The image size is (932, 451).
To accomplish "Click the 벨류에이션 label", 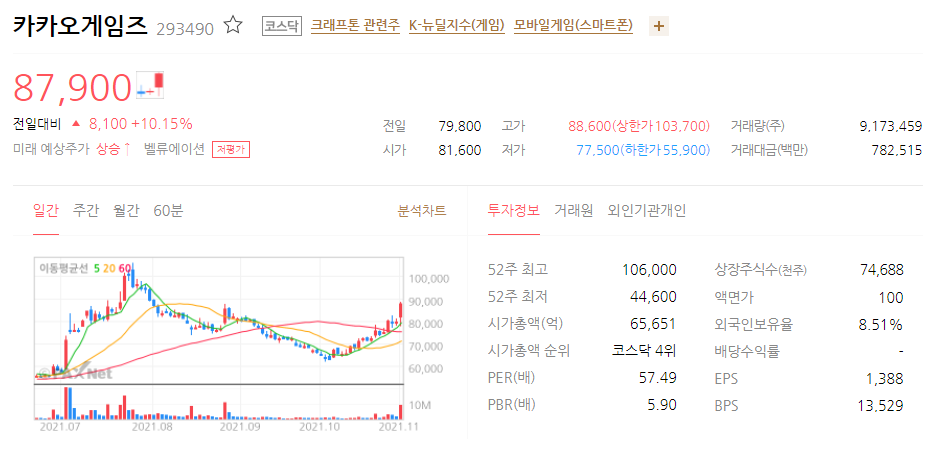I will pos(174,150).
